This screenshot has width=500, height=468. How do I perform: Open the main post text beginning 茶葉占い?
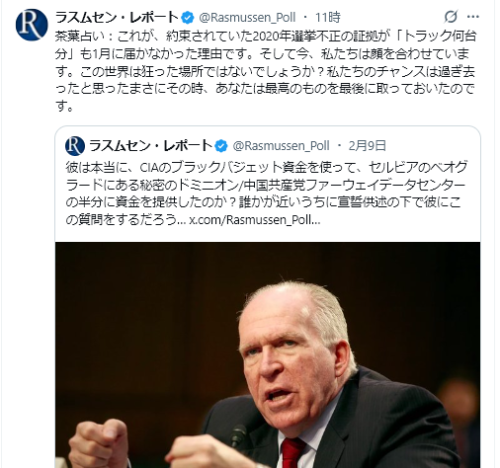(265, 71)
